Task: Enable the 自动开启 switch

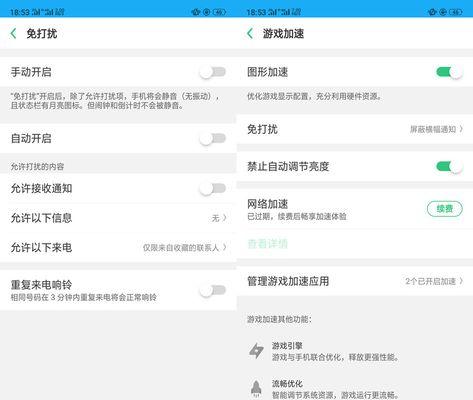Action: [x=213, y=138]
